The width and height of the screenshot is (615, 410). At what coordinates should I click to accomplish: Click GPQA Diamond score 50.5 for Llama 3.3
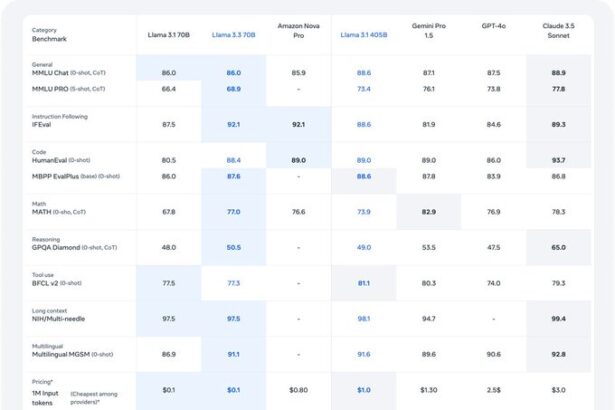(x=233, y=248)
